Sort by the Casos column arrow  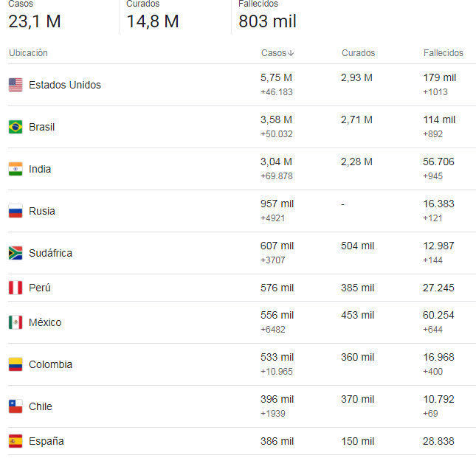point(291,53)
